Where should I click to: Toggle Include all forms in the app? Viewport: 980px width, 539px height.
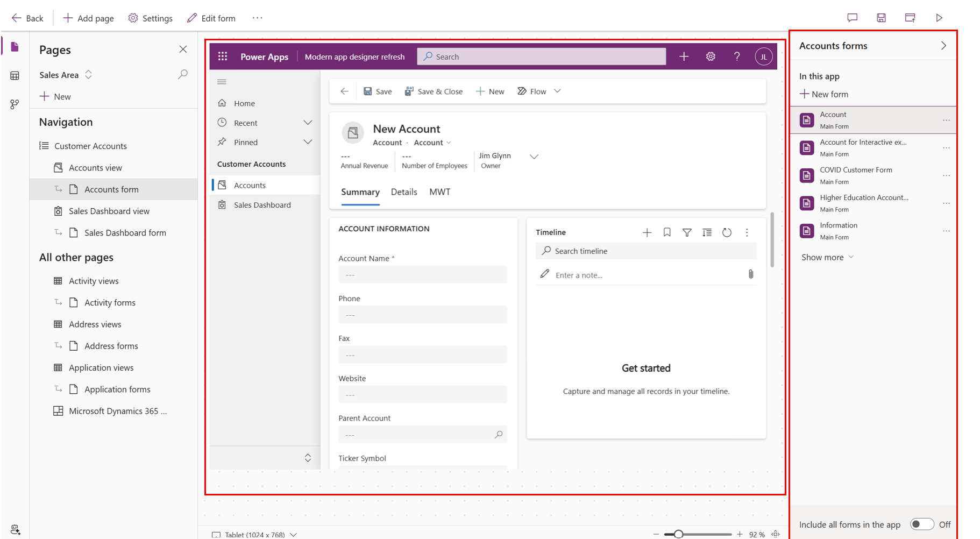pos(922,524)
